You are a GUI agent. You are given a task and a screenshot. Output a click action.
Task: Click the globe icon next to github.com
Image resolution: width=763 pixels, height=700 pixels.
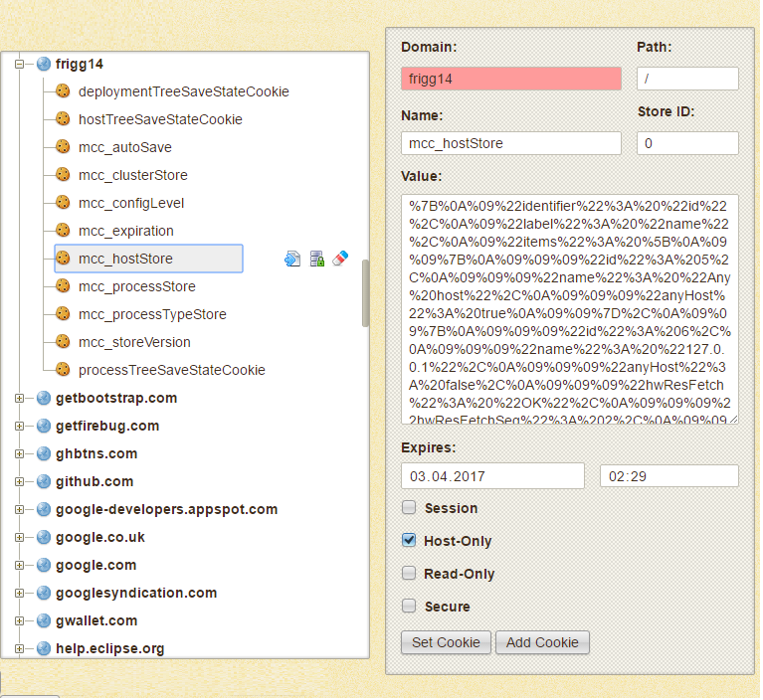[44, 481]
